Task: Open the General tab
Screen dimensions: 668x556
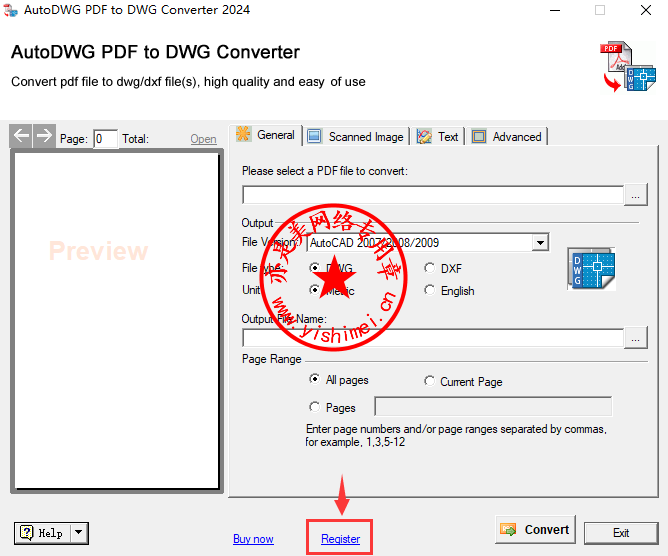Action: (x=266, y=135)
